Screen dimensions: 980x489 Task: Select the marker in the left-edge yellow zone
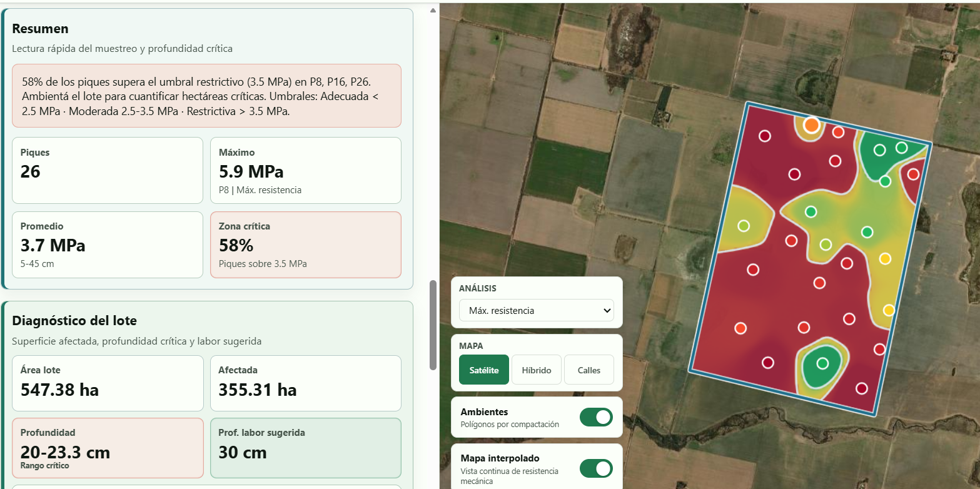[744, 226]
